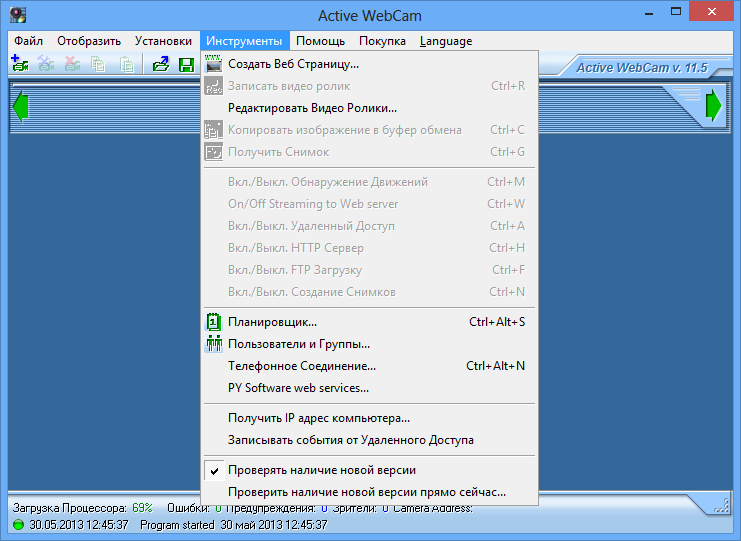Select Получить IP адрес компьютера

pyautogui.click(x=370, y=418)
